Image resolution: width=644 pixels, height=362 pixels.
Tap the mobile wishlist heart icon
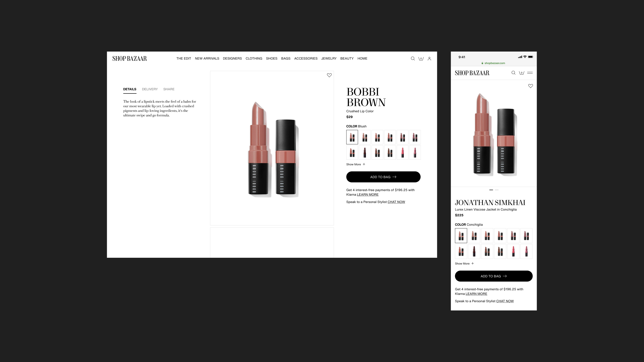point(531,86)
